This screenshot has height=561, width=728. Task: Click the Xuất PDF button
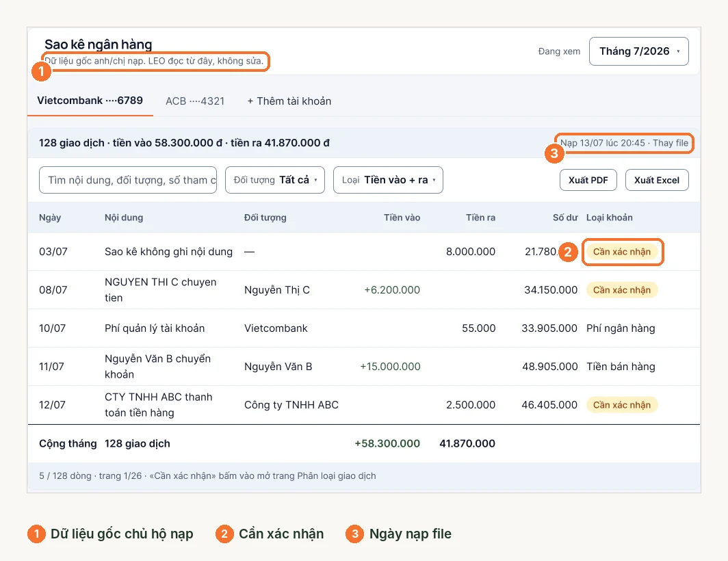tap(588, 180)
